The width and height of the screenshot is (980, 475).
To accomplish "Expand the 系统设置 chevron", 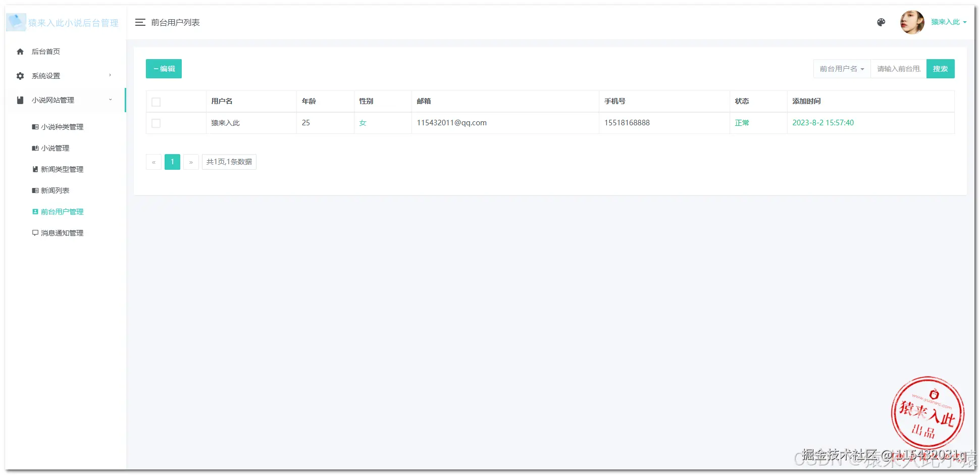I will point(110,75).
